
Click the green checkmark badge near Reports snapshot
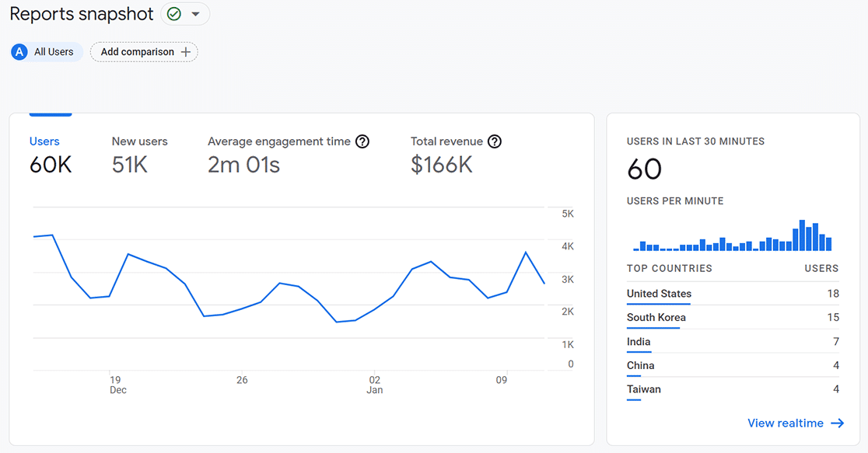174,13
